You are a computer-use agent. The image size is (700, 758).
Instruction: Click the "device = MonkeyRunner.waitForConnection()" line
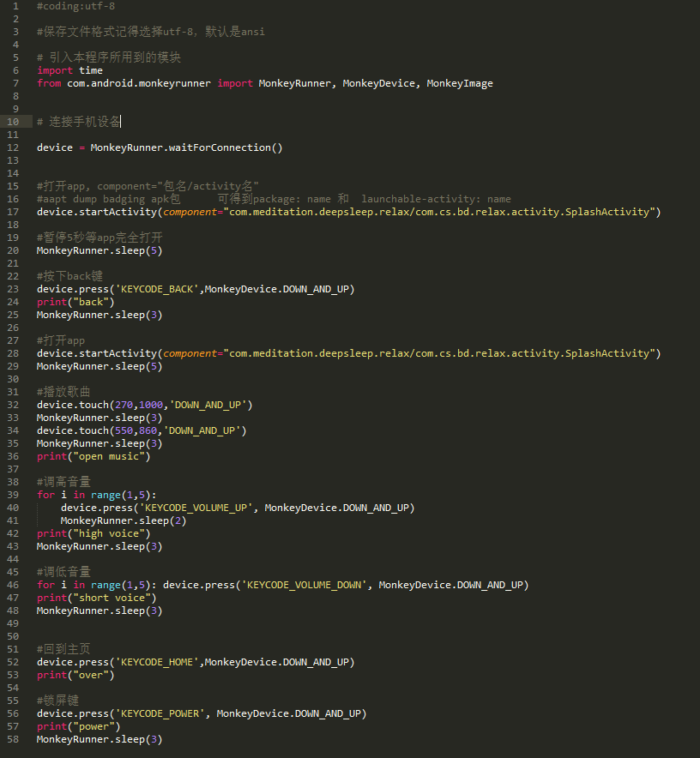160,148
